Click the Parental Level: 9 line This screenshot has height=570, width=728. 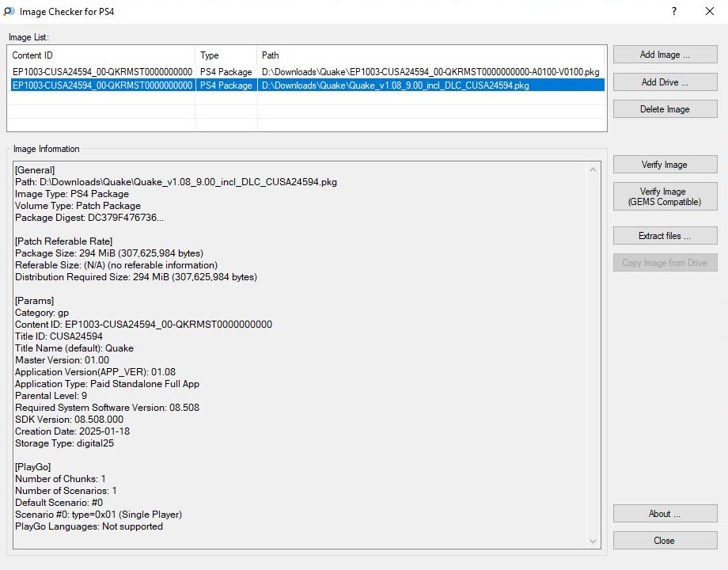point(51,396)
